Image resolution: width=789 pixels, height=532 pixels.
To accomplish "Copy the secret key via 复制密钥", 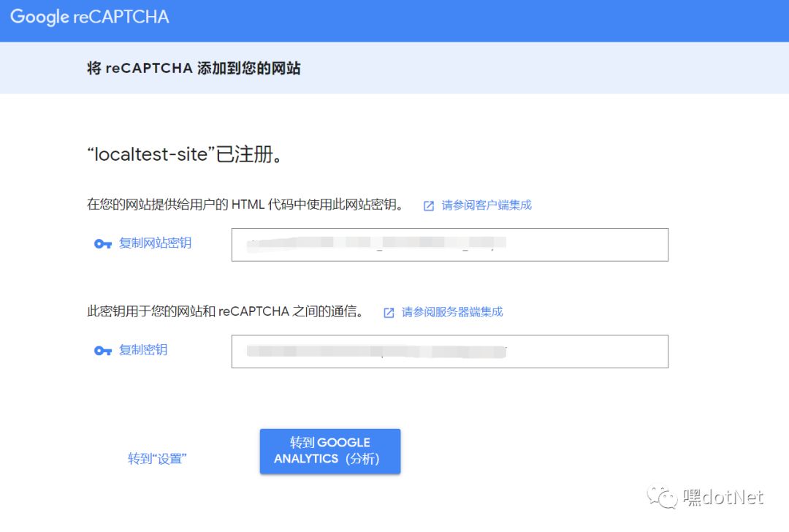I will (x=143, y=350).
